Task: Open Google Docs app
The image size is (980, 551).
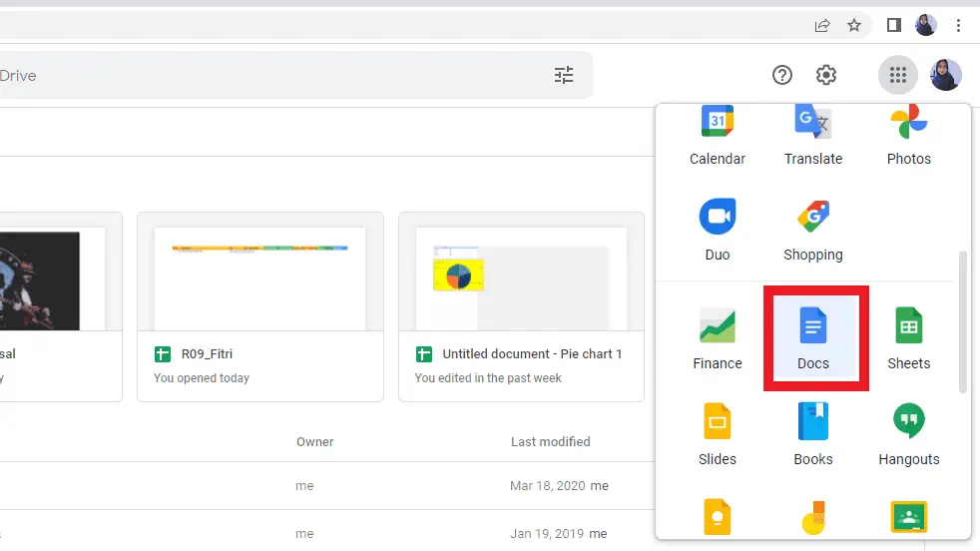Action: (813, 338)
